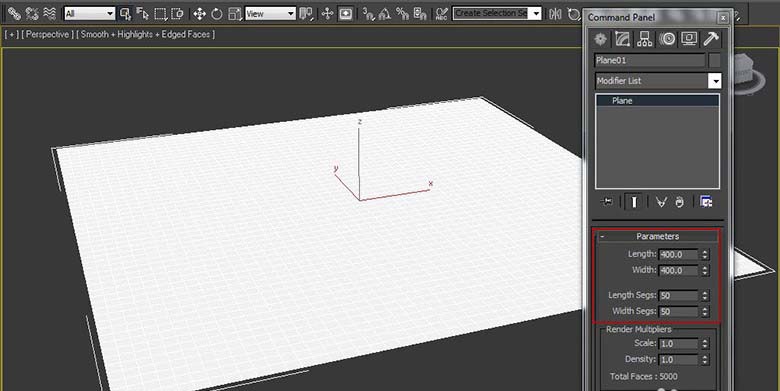Toggle the Spinner Snap button
The height and width of the screenshot is (391, 780).
(x=420, y=14)
